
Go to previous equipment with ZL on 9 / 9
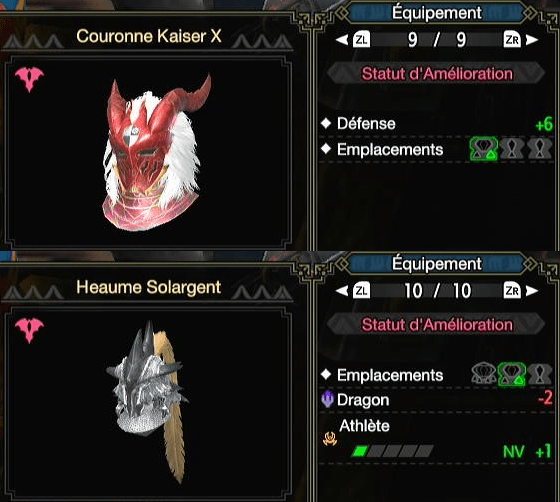pos(353,40)
